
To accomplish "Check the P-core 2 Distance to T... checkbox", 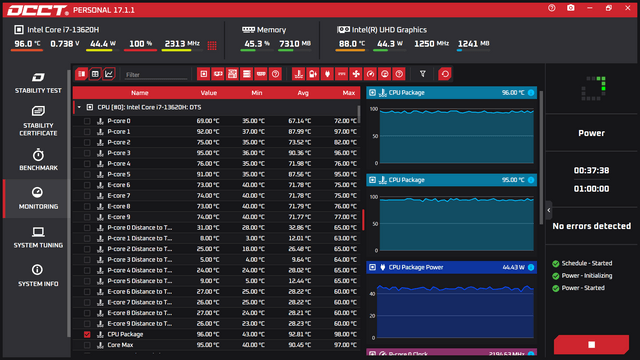I will (87, 249).
